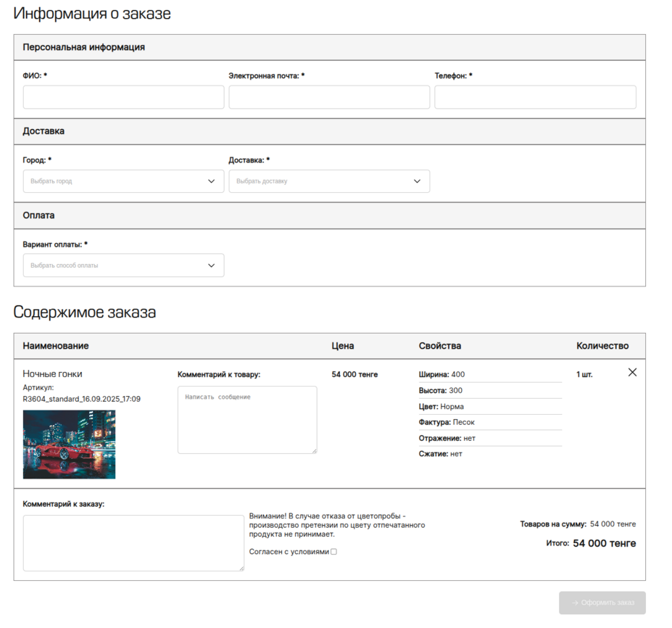Tick the Согласен с условиями checkbox
Image resolution: width=672 pixels, height=628 pixels.
point(333,552)
